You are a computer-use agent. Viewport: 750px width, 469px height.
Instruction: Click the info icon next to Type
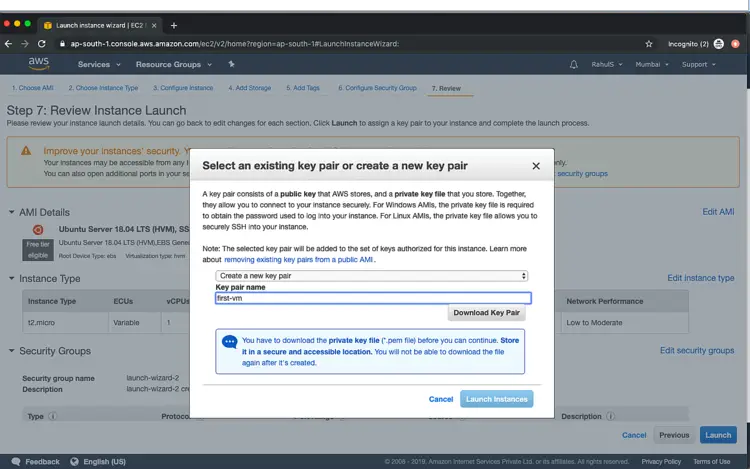pyautogui.click(x=53, y=416)
